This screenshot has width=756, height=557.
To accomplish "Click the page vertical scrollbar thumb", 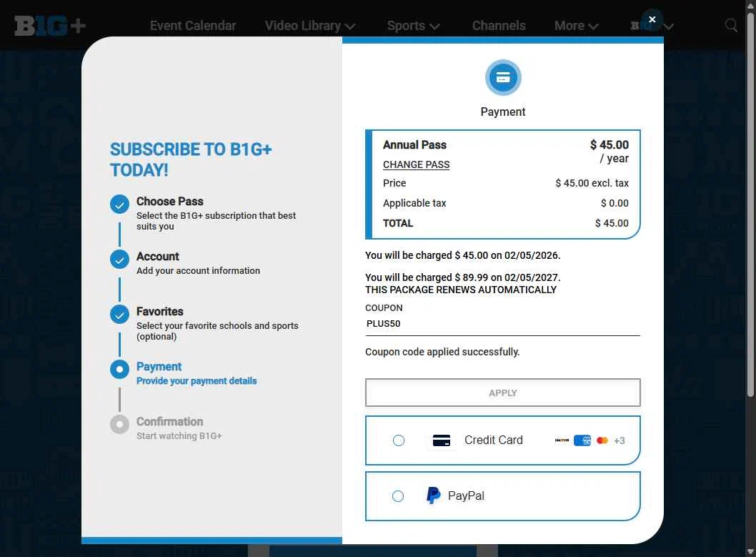I will [x=750, y=205].
